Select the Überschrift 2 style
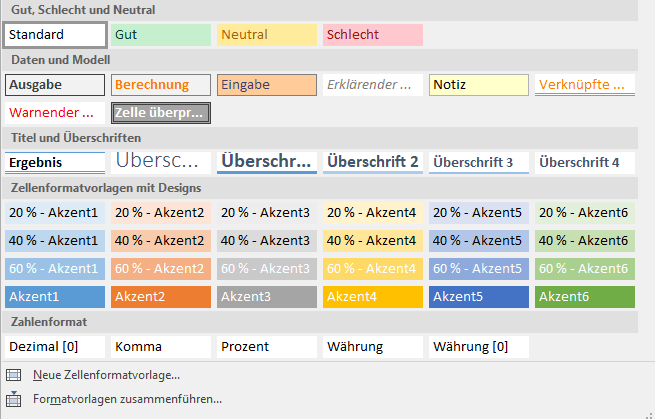Screen dimensions: 655x419 coord(373,163)
